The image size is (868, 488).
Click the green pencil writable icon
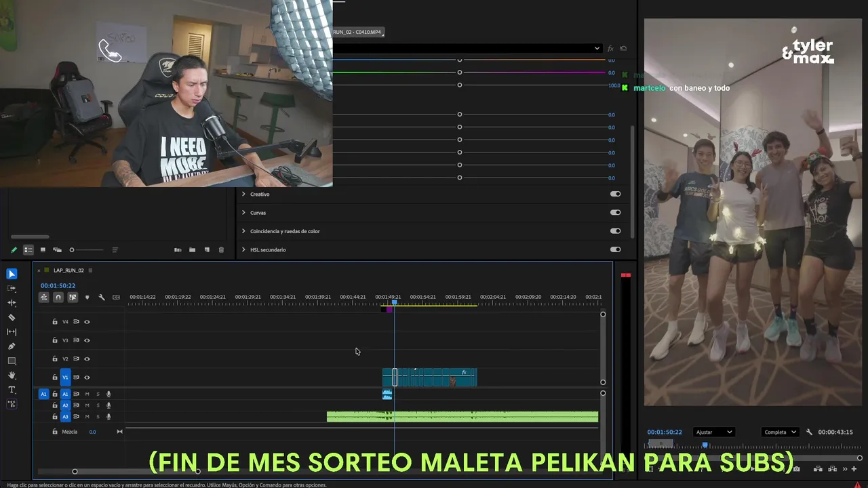[14, 250]
